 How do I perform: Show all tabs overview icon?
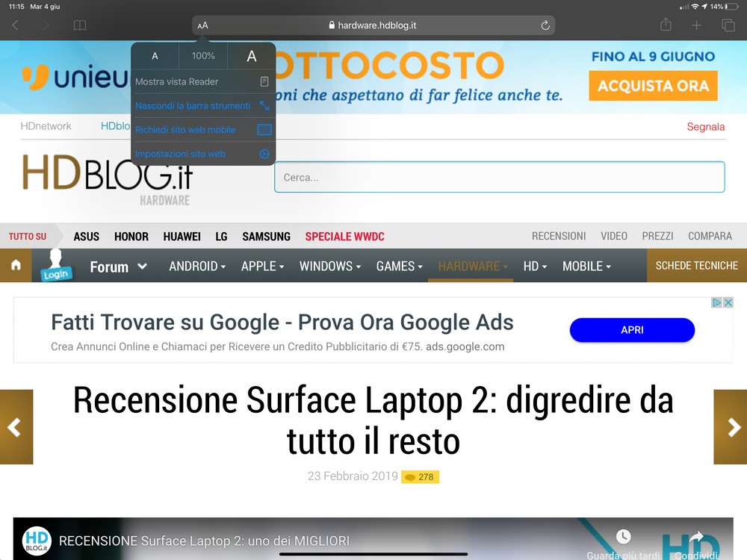[728, 25]
